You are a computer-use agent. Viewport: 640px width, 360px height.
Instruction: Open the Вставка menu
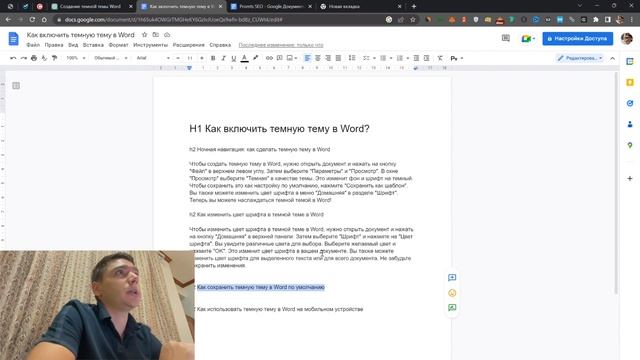93,45
